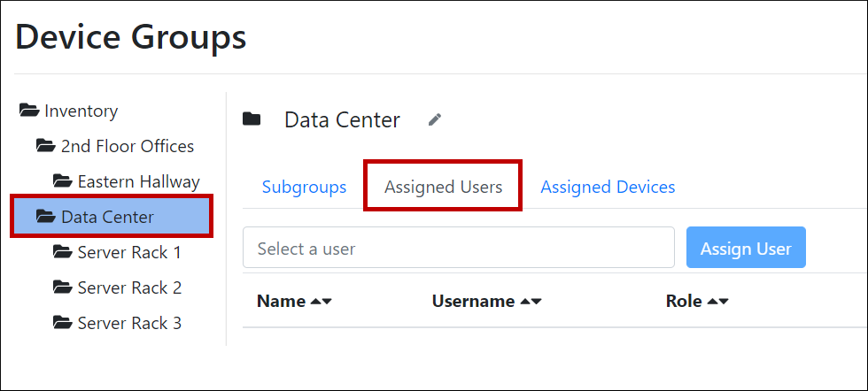The height and width of the screenshot is (391, 868).
Task: Click the Server Rack 1 folder icon
Action: (x=63, y=252)
